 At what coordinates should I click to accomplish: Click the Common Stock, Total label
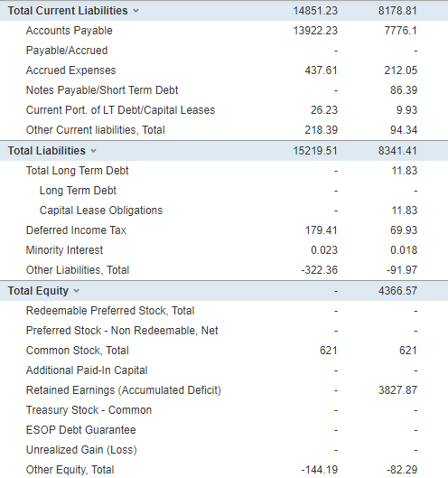pos(78,351)
